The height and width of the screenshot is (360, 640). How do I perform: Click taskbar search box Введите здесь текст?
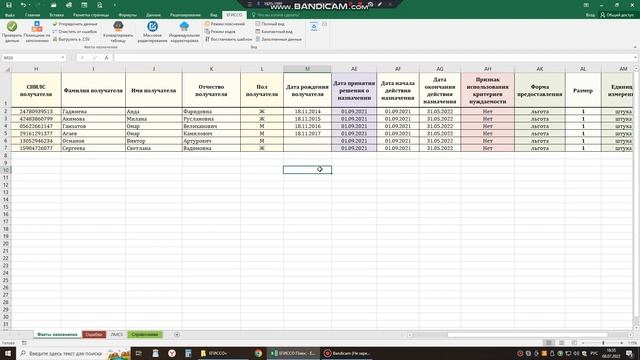(x=73, y=353)
